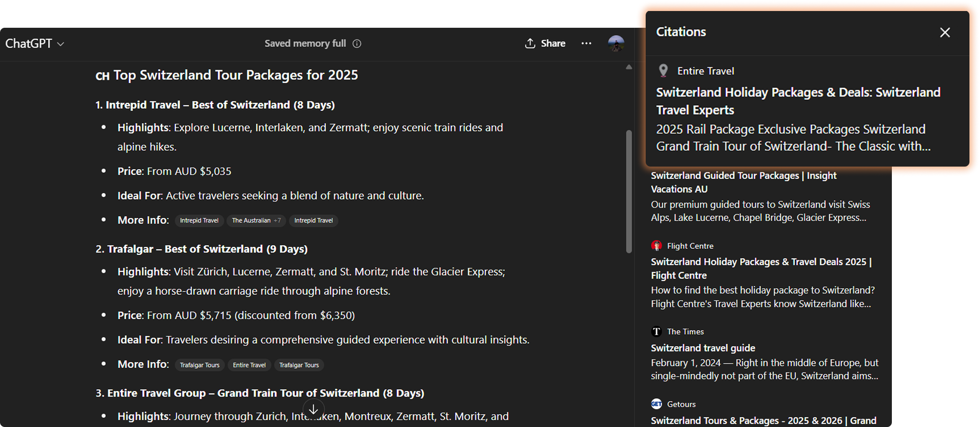Click the Flight Centre source icon
The image size is (980, 427).
656,246
